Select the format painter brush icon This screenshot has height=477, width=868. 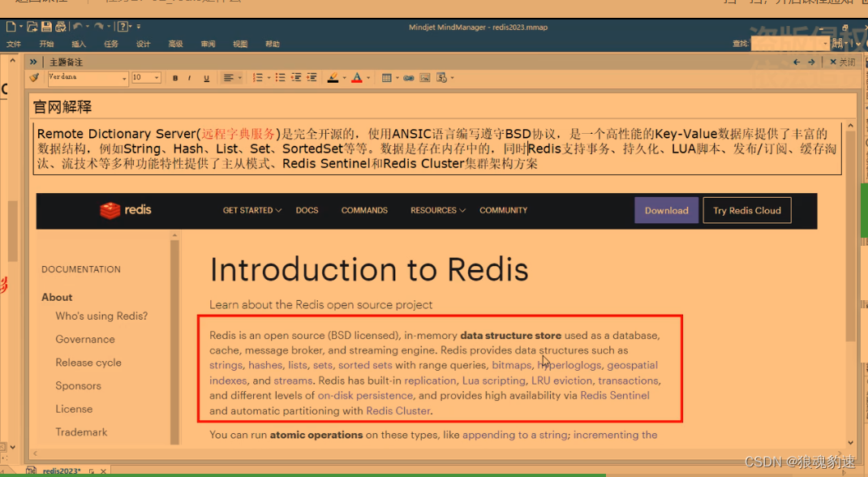(32, 77)
